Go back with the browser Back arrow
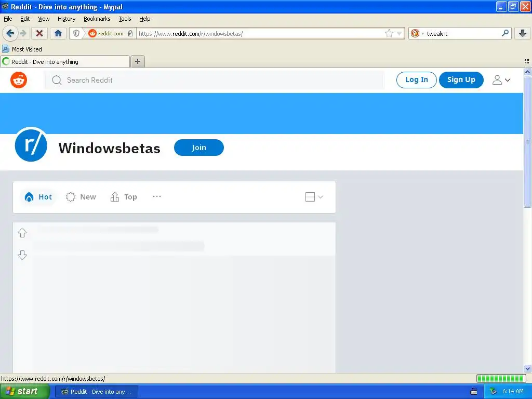 coord(10,33)
